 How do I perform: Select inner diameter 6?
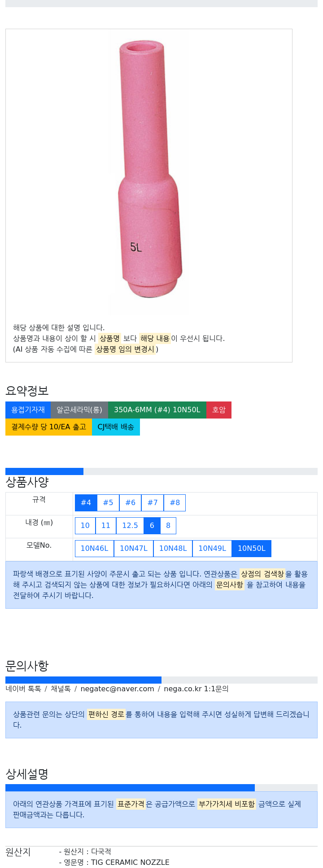pos(152,526)
